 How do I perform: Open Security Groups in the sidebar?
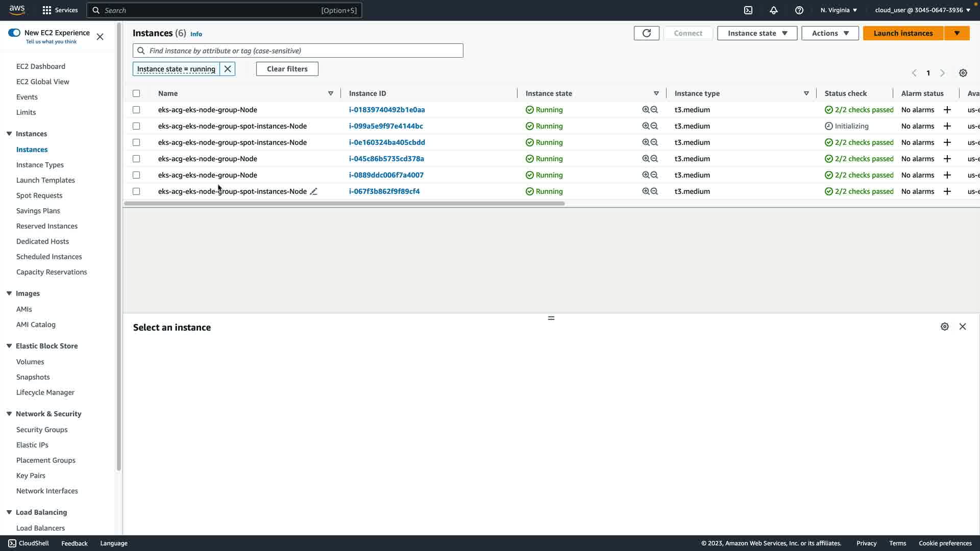pos(42,430)
